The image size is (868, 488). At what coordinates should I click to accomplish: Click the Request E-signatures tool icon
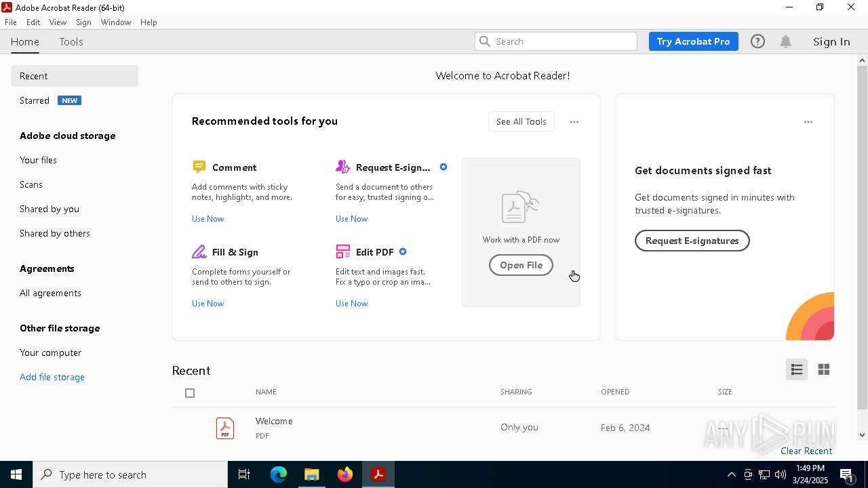[342, 167]
